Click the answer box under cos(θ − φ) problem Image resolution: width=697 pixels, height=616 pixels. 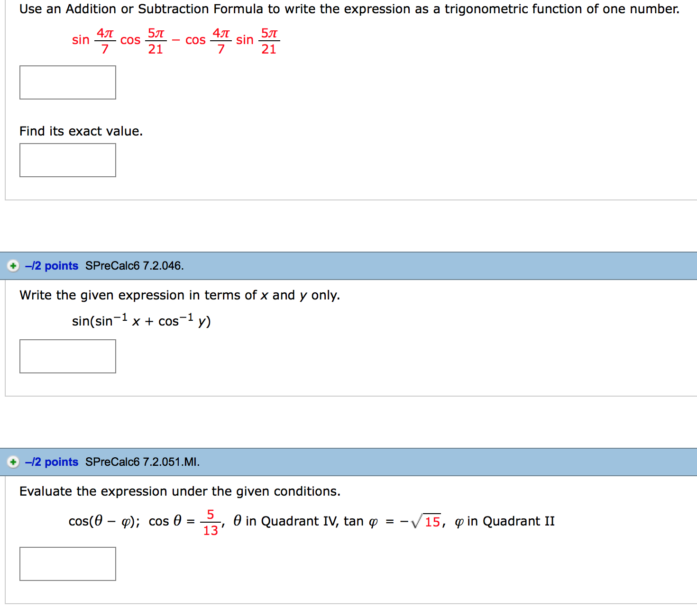(67, 563)
